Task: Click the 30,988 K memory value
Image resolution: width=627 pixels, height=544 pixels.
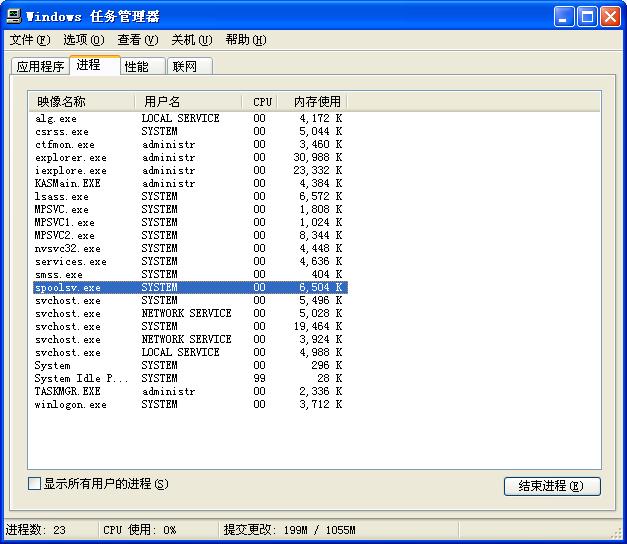Action: [x=318, y=157]
